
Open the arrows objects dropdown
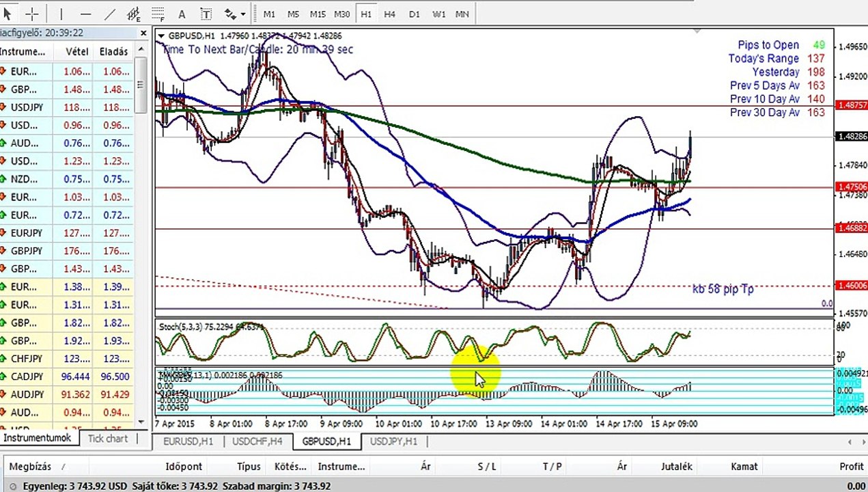point(234,14)
